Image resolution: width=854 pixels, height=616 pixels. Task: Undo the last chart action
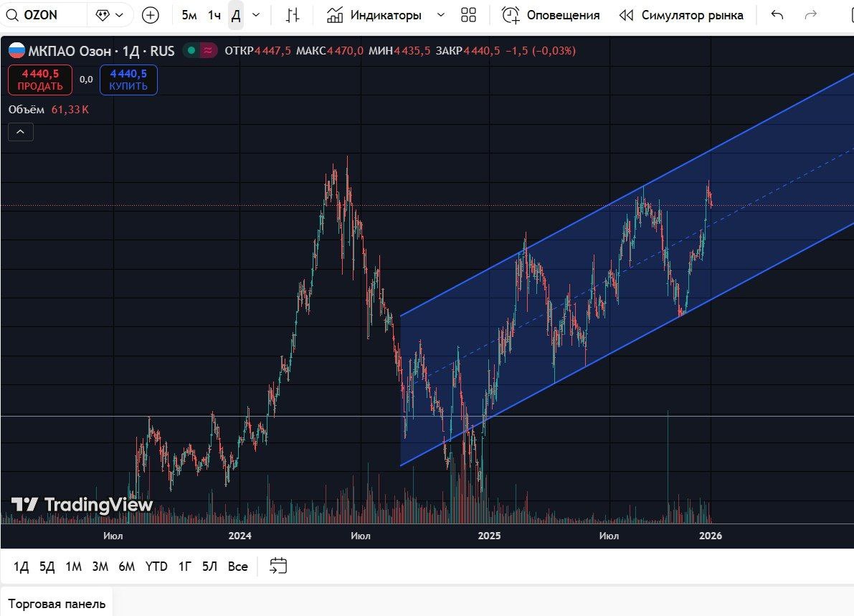777,15
